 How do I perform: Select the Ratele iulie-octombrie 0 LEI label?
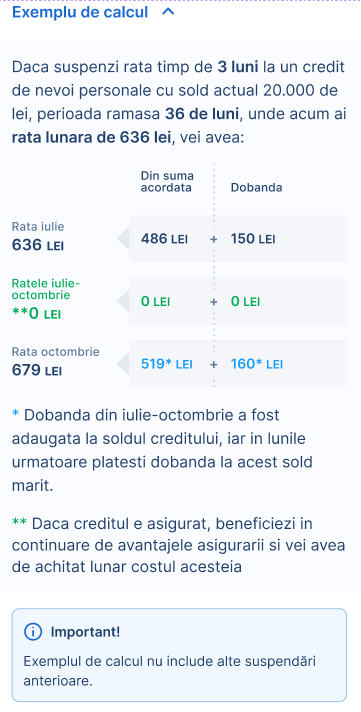[46, 299]
